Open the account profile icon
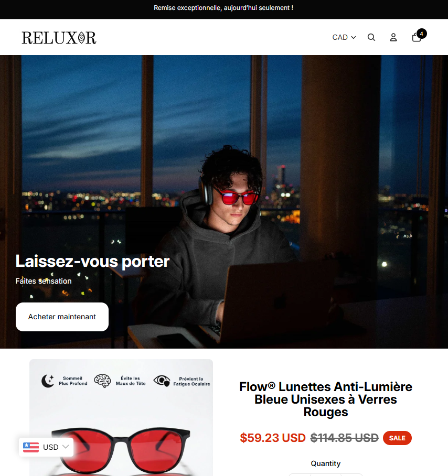The image size is (448, 476). 393,37
